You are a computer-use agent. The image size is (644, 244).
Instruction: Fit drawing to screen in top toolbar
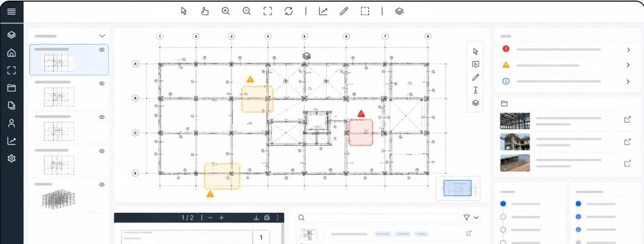pos(268,11)
